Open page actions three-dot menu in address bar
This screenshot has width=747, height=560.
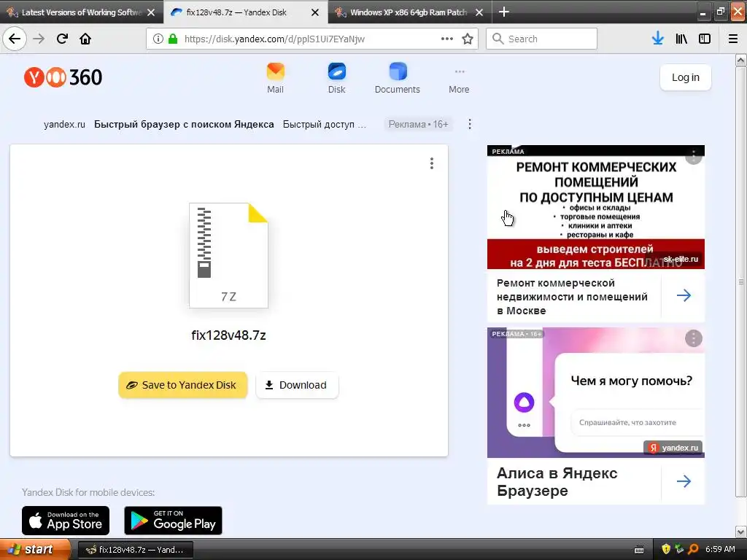tap(447, 39)
